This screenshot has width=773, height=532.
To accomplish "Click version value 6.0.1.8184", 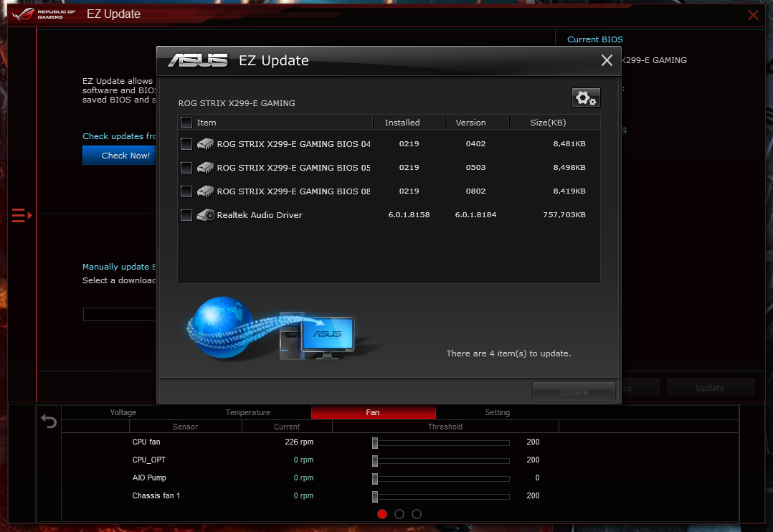I will (x=475, y=214).
